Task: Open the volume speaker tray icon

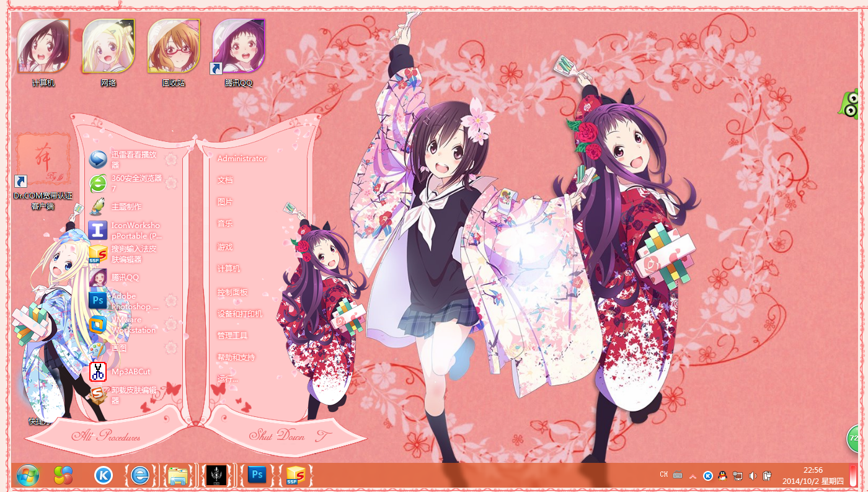Action: click(753, 476)
